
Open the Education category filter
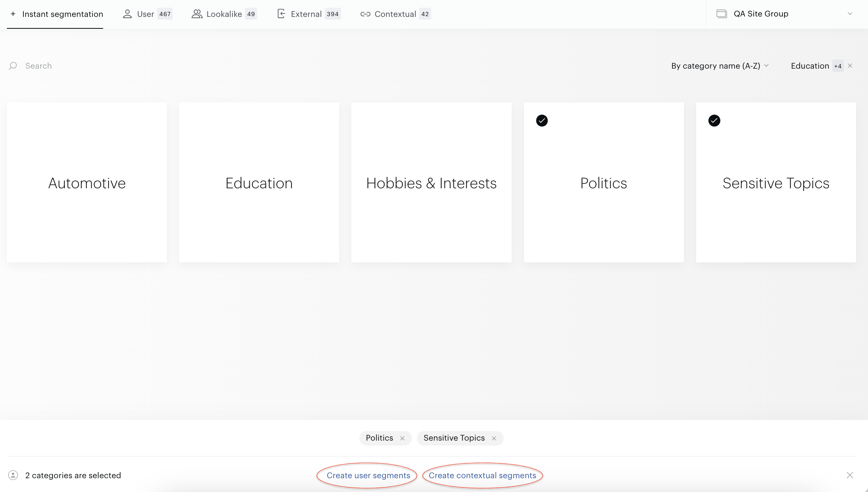tap(810, 66)
